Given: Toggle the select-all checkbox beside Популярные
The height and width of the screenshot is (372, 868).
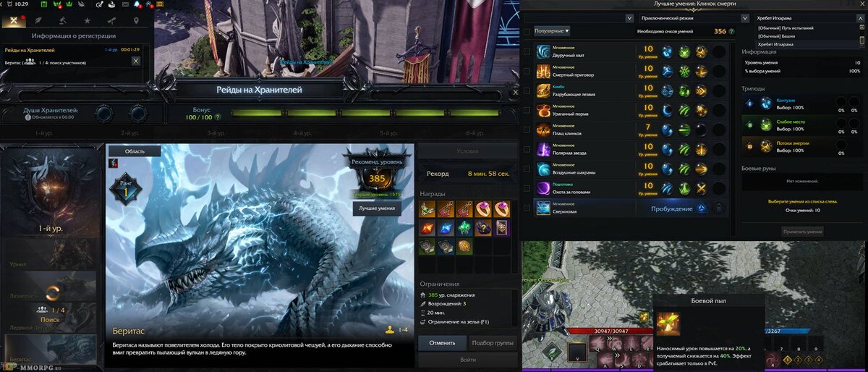Looking at the screenshot, I should coord(527,31).
